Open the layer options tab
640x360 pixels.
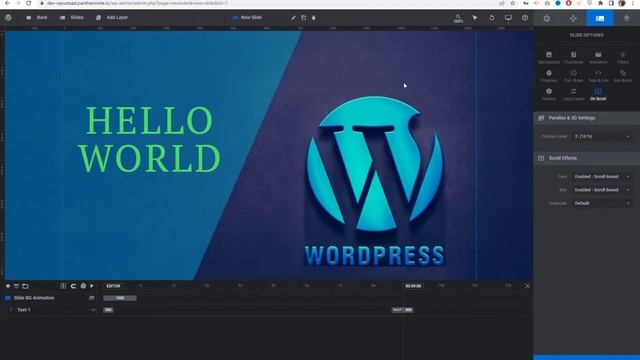pyautogui.click(x=627, y=18)
